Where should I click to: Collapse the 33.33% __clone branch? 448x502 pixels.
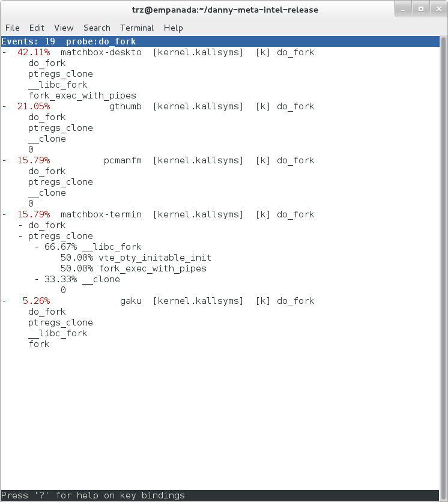tap(37, 279)
